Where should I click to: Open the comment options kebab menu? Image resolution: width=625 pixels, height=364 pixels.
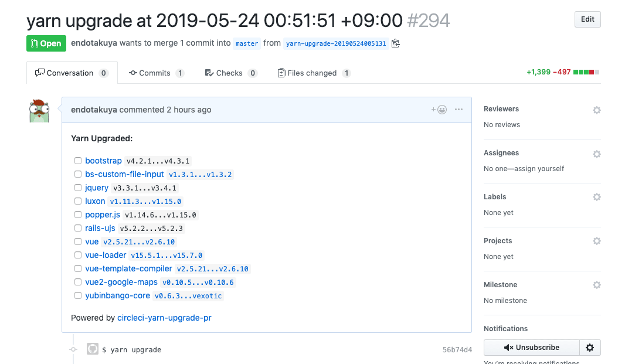tap(458, 110)
